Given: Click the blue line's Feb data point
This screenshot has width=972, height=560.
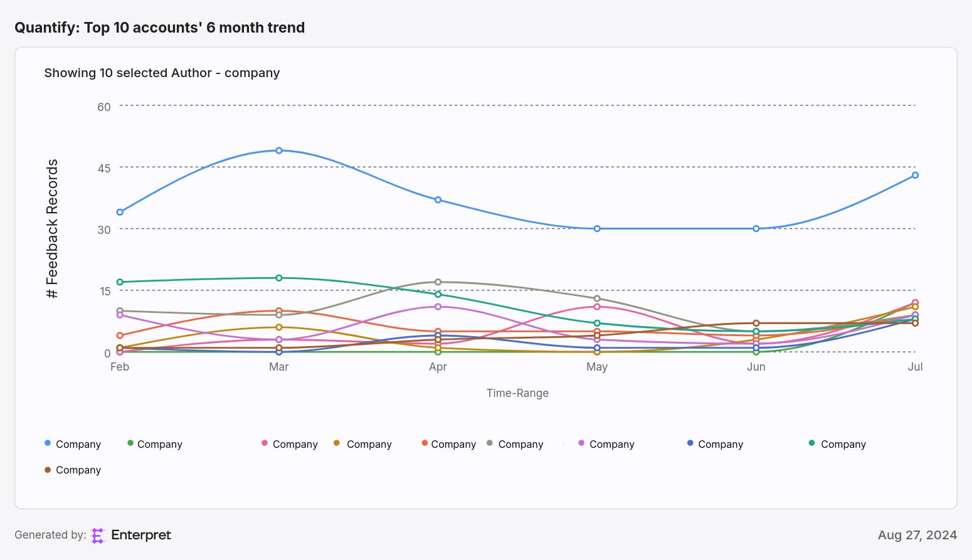Looking at the screenshot, I should coord(120,212).
